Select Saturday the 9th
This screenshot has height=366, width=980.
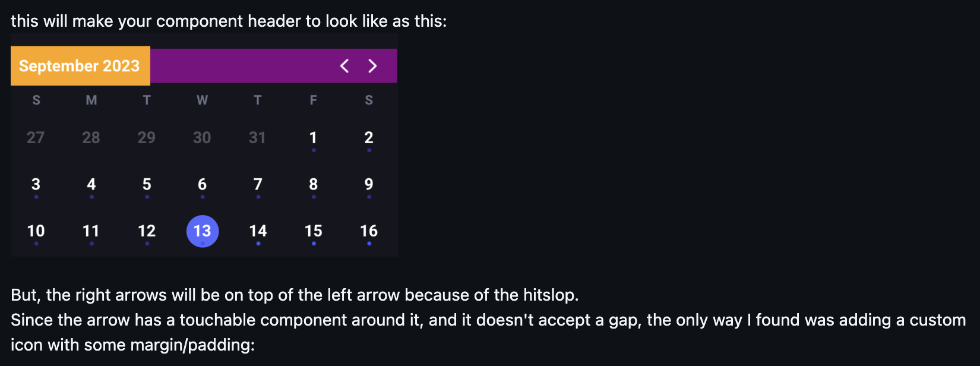coord(369,184)
